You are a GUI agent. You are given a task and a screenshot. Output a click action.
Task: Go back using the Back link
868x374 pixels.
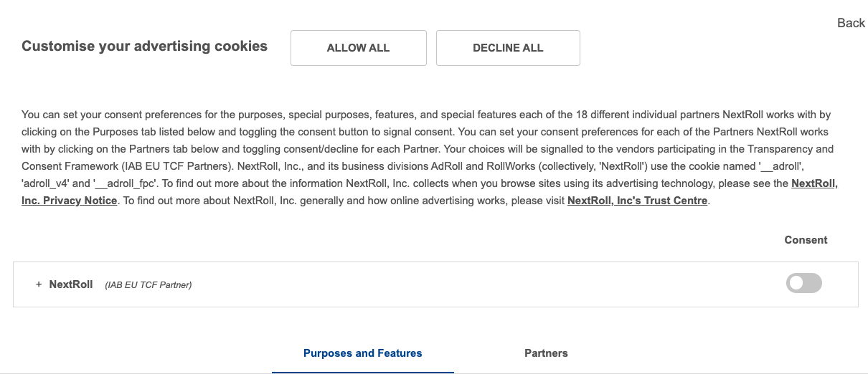click(851, 23)
